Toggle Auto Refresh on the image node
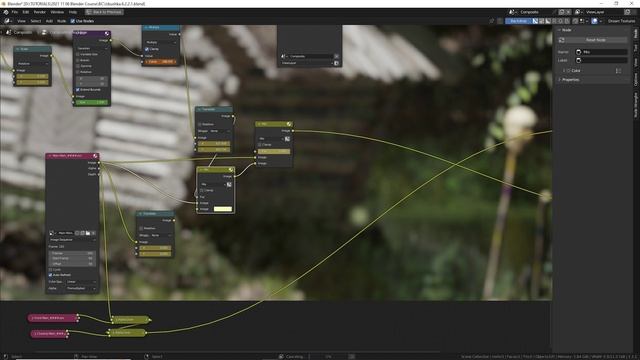The height and width of the screenshot is (360, 640). 51,275
